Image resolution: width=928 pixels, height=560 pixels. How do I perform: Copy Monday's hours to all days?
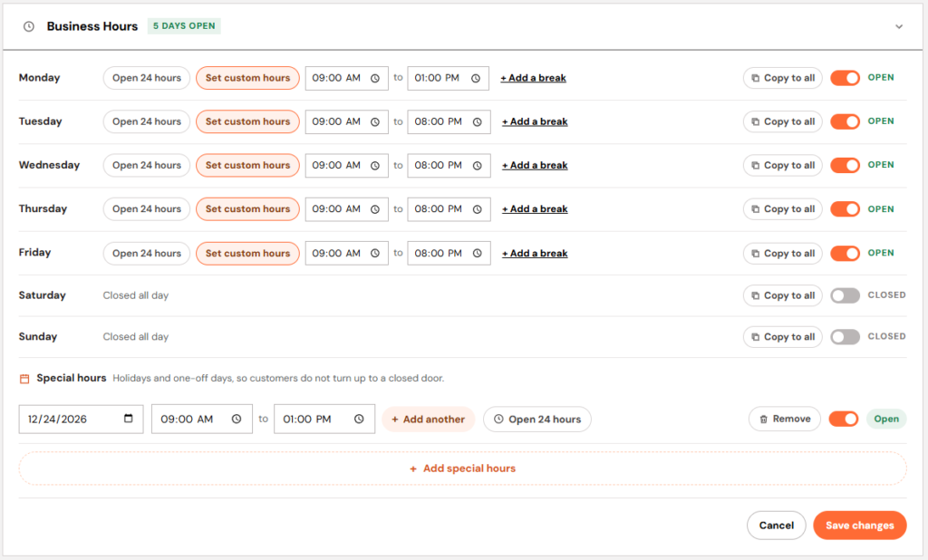[782, 78]
